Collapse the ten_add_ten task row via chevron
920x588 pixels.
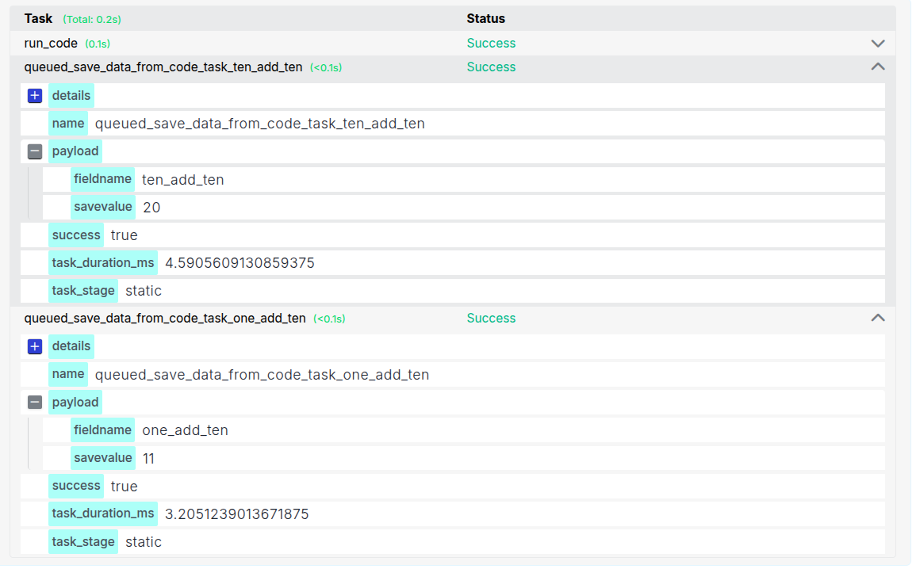pos(877,67)
